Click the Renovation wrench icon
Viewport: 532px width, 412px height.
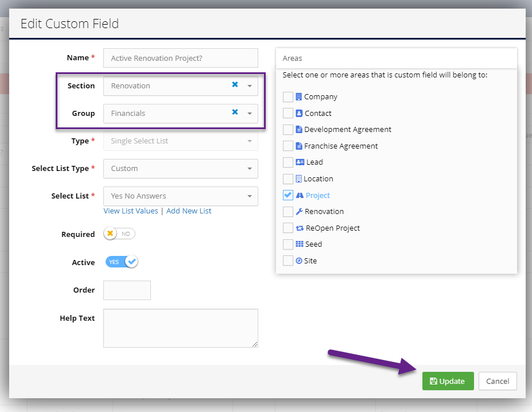pos(299,211)
